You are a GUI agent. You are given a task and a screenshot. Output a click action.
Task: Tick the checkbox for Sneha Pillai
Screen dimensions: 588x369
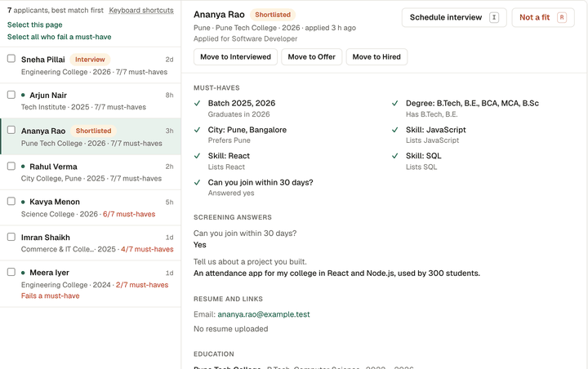tap(11, 59)
